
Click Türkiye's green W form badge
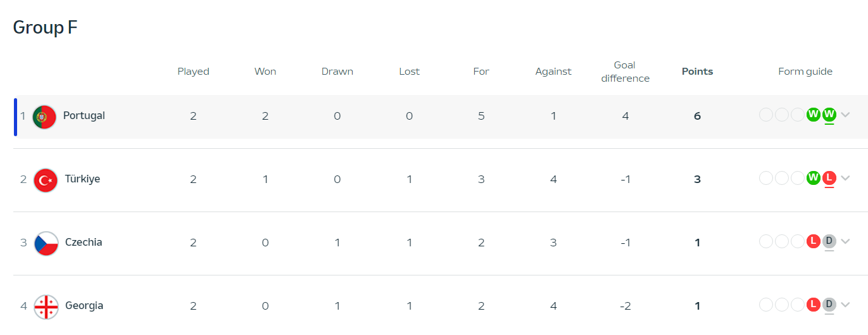[814, 178]
